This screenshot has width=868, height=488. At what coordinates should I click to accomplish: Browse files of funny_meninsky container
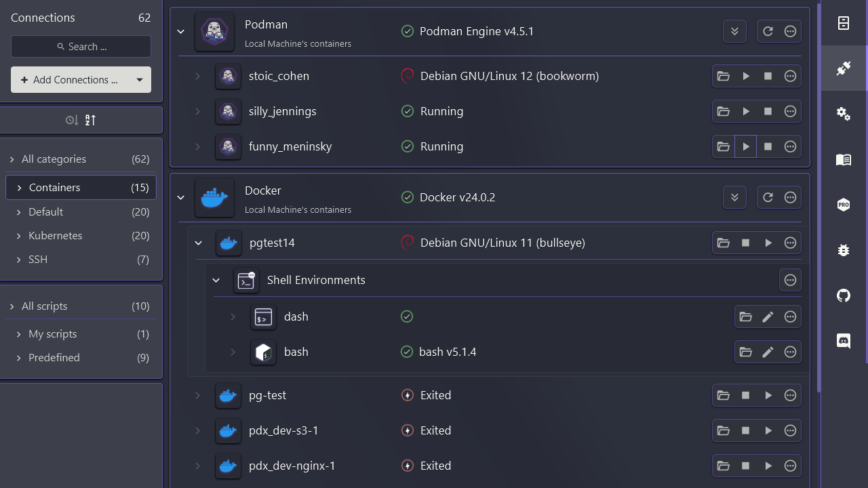point(724,146)
